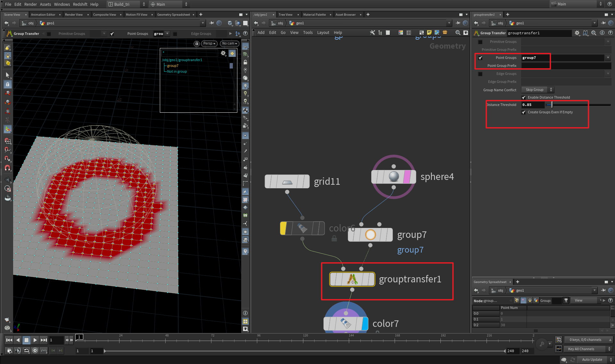Screen dimensions: 615x364
Task: Disable the Enable Distance Threshold checkbox
Action: [524, 97]
